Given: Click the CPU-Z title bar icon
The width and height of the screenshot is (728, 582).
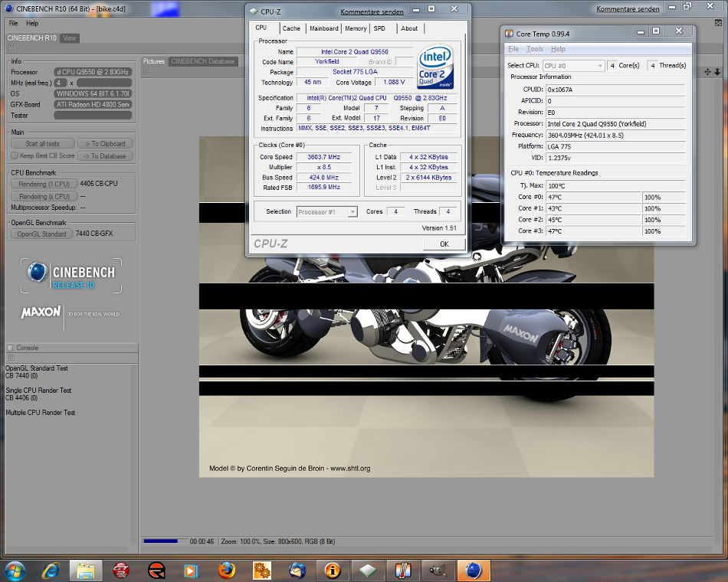Looking at the screenshot, I should point(254,11).
